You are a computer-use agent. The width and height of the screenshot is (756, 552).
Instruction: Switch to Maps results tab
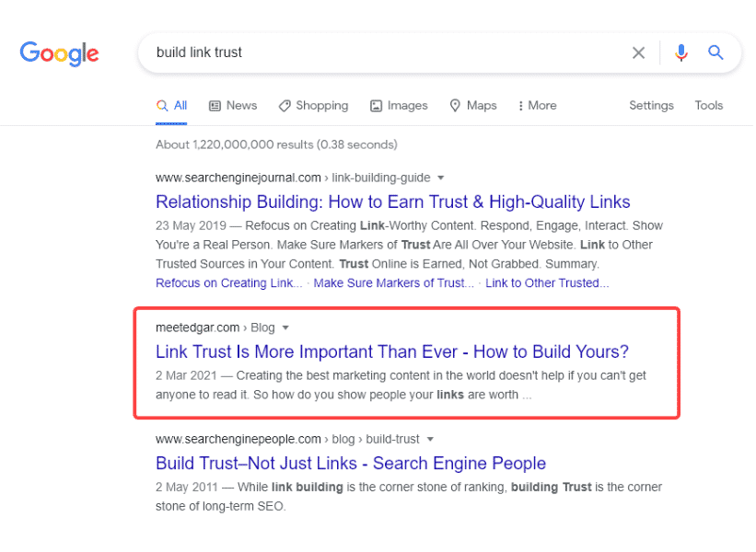click(473, 106)
